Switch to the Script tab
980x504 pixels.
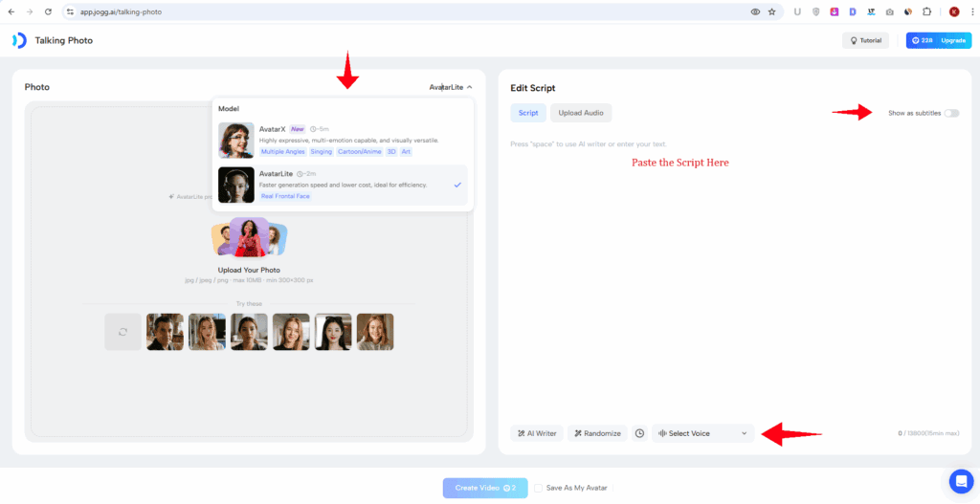coord(528,113)
